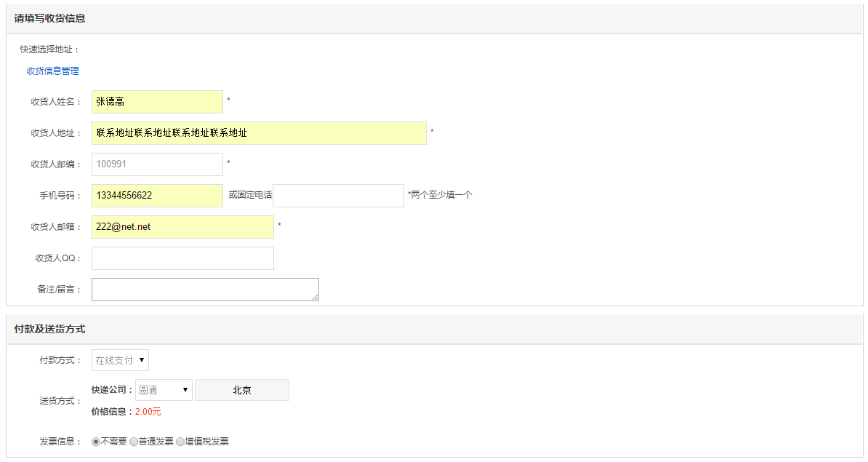
Task: Open the 快递公司 courier dropdown
Action: 164,390
